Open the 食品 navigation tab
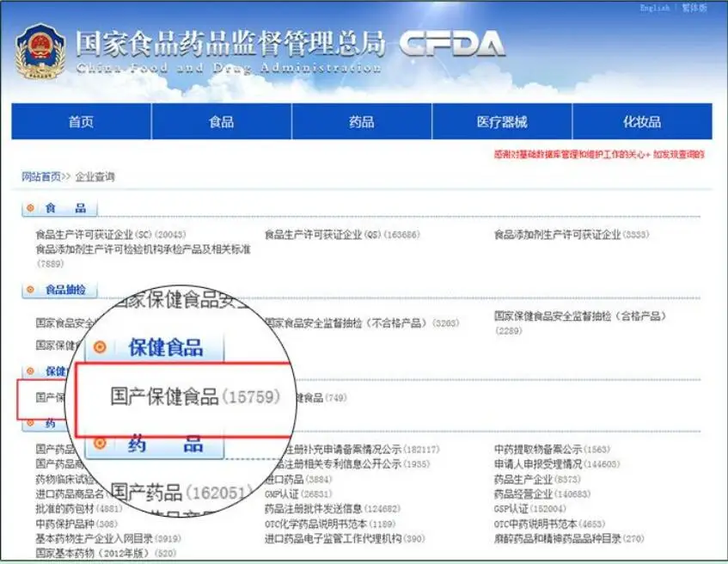The image size is (728, 564). [222, 122]
